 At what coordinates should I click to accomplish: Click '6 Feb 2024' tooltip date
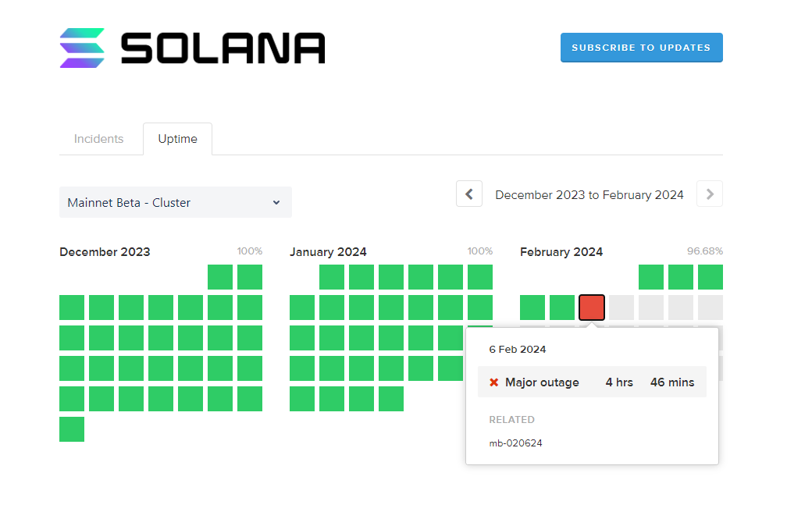518,350
